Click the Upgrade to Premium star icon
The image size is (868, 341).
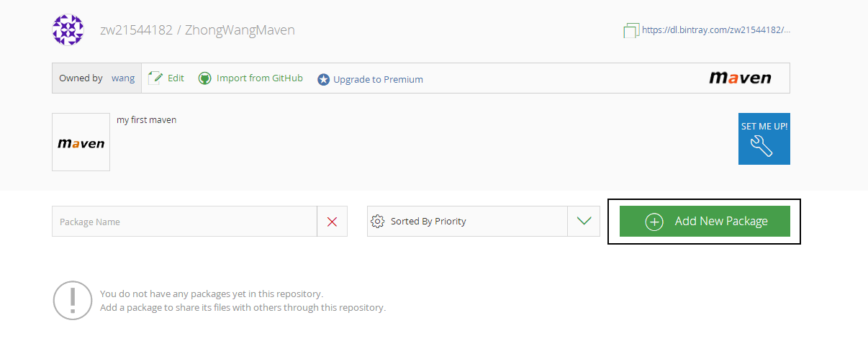(x=324, y=80)
